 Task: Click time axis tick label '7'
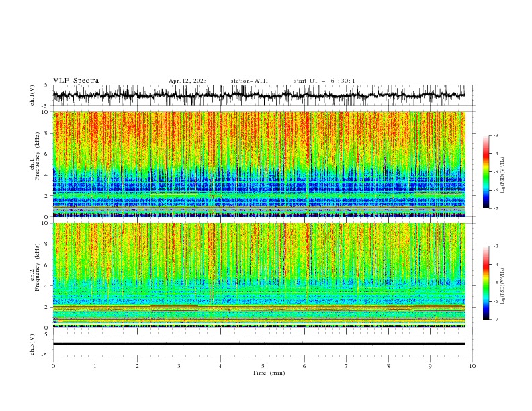pyautogui.click(x=347, y=366)
